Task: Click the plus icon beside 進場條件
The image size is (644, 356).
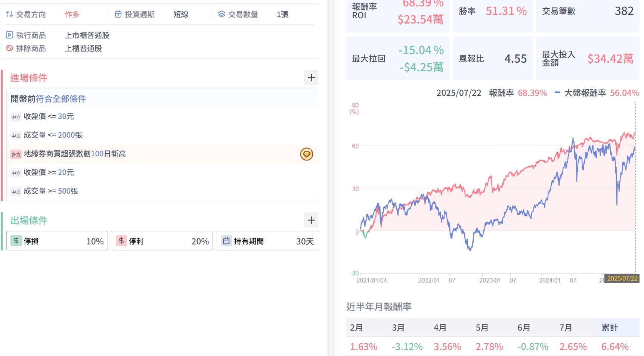Action: tap(311, 78)
